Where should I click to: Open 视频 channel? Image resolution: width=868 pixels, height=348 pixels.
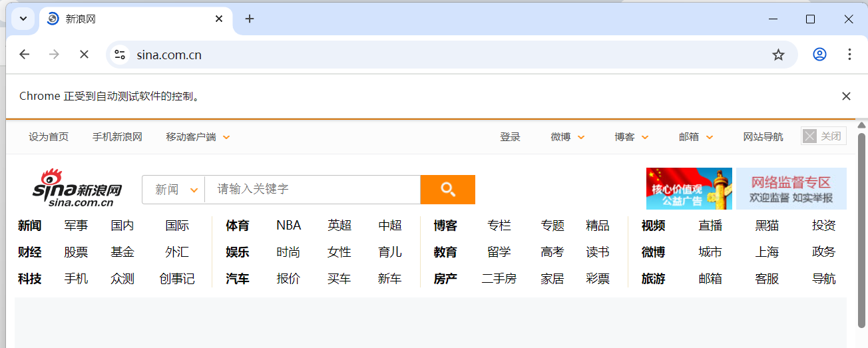[653, 226]
